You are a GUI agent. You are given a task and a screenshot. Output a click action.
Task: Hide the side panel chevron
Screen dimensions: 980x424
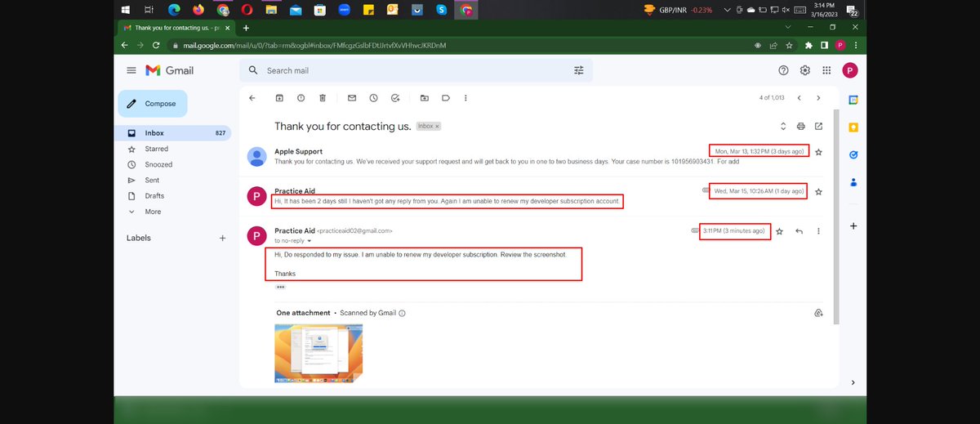853,382
